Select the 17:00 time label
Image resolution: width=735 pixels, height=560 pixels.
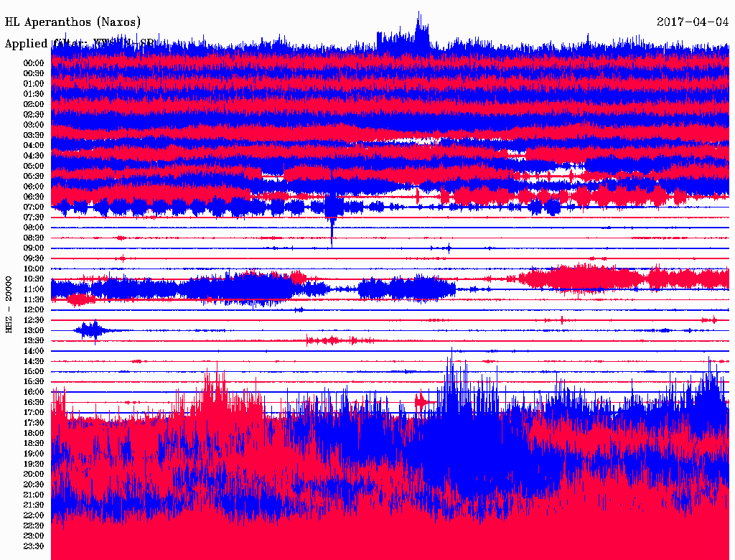tap(34, 413)
